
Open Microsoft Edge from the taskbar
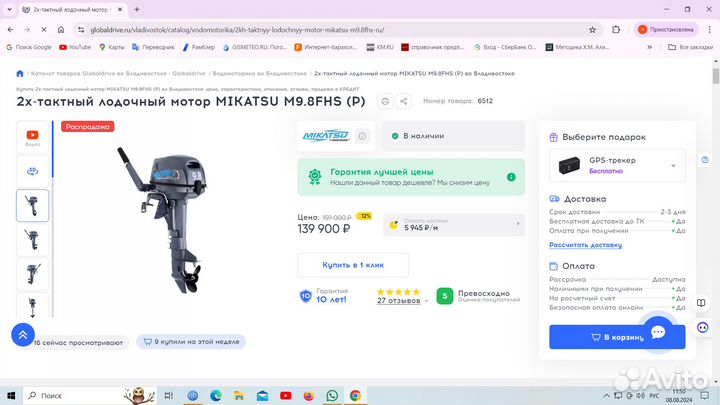[x=216, y=395]
